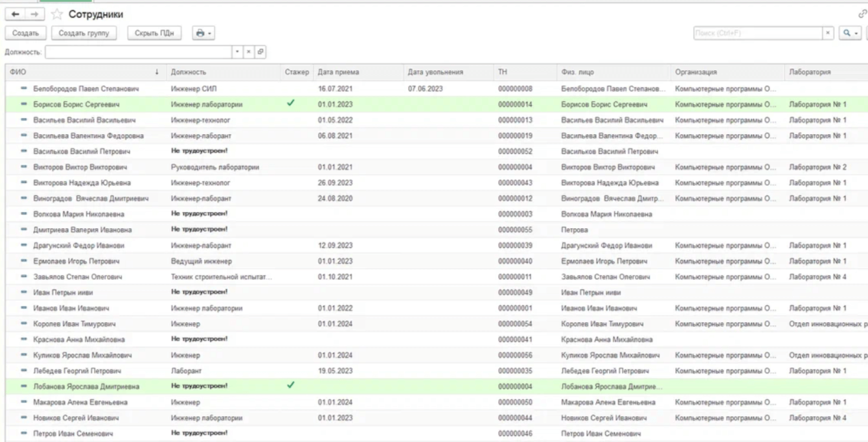
Task: Click the printer icon button
Action: coord(203,33)
